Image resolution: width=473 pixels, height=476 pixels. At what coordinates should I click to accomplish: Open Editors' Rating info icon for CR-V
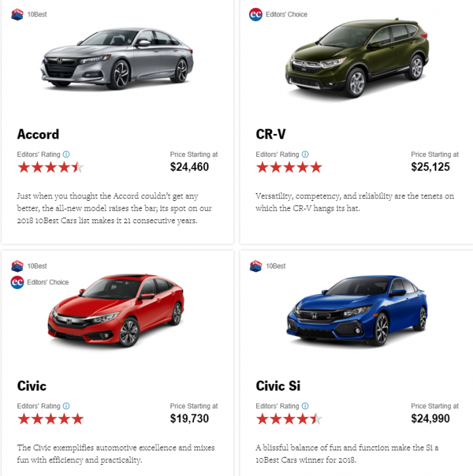304,155
